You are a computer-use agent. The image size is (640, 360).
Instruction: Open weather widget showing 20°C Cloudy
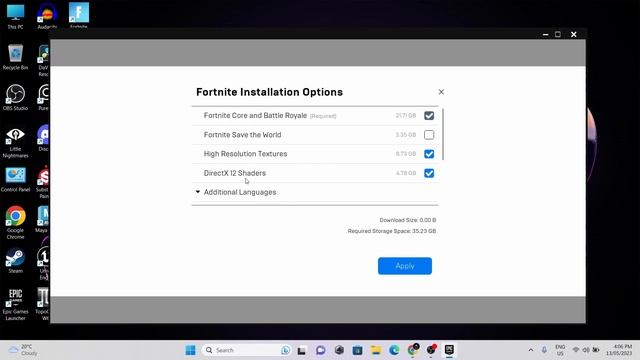24,350
